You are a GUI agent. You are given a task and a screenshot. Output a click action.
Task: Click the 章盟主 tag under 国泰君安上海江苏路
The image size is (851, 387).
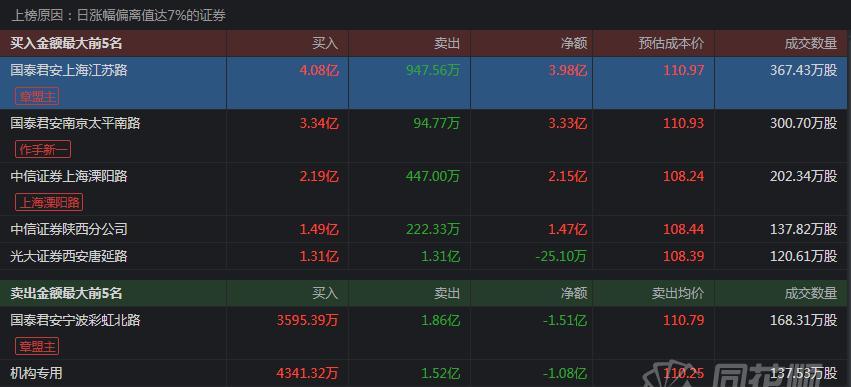pyautogui.click(x=37, y=97)
